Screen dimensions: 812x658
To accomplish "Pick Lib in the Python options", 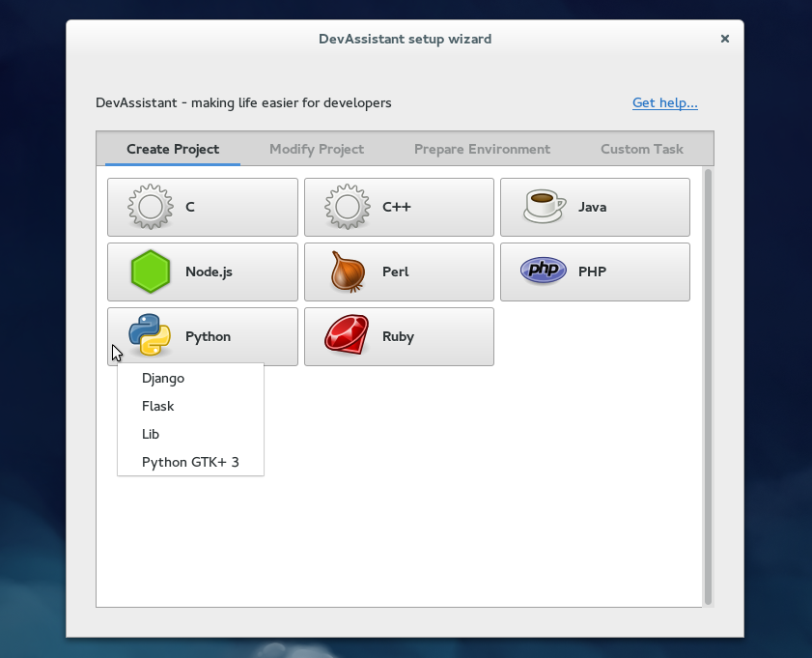I will pyautogui.click(x=151, y=434).
